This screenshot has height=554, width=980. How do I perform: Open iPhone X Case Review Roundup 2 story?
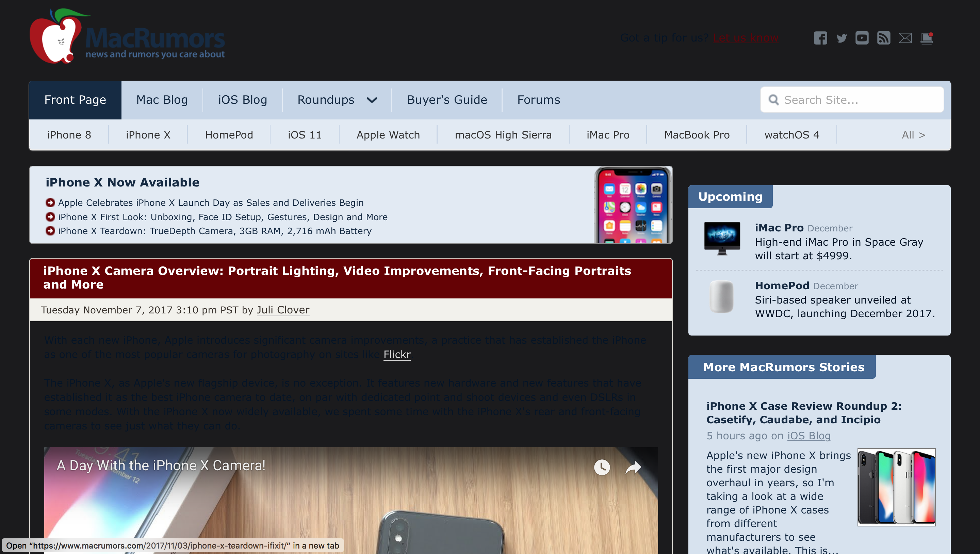point(804,413)
